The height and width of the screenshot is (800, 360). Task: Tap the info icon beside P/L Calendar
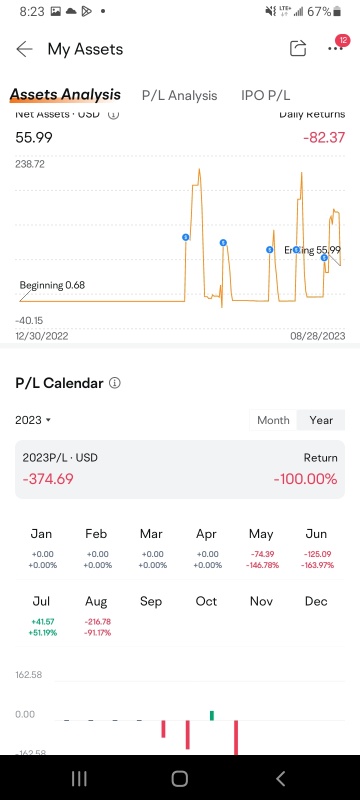[115, 383]
